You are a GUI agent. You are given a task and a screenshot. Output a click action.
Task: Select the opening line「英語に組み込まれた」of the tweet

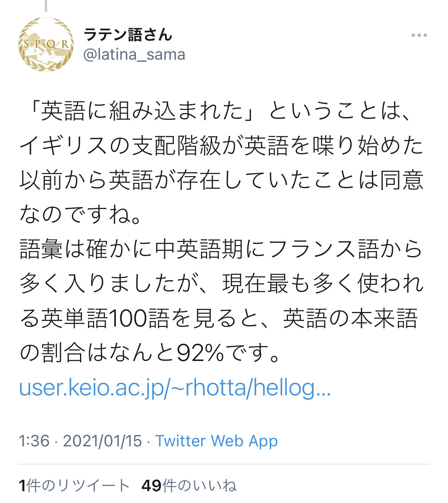[x=142, y=111]
